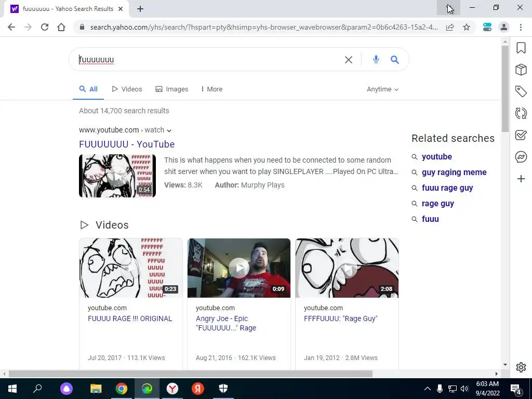This screenshot has height=399, width=532.
Task: Play the 0:54 FUUUUUUU video thumbnail
Action: point(117,176)
